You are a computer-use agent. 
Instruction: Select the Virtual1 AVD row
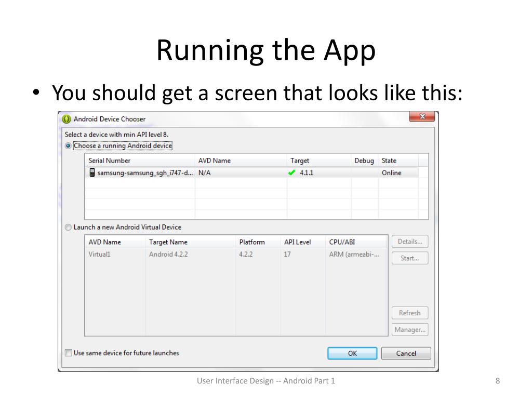[x=236, y=254]
